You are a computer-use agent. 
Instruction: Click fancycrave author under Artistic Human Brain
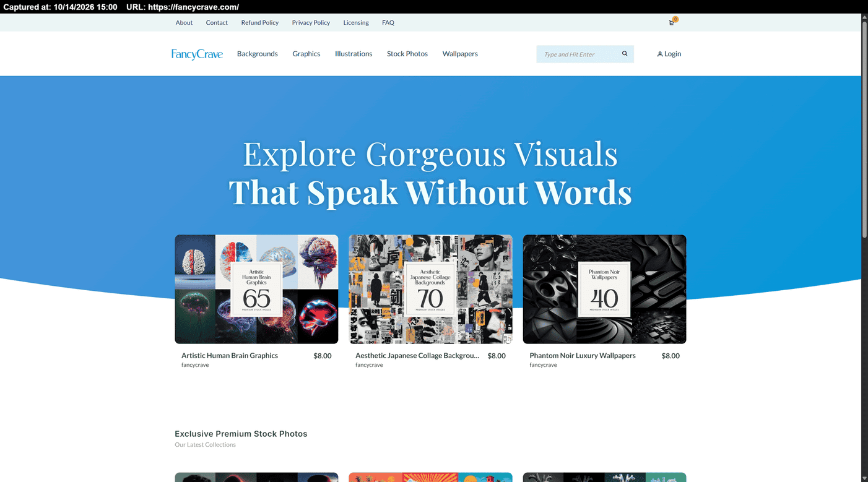click(x=195, y=365)
